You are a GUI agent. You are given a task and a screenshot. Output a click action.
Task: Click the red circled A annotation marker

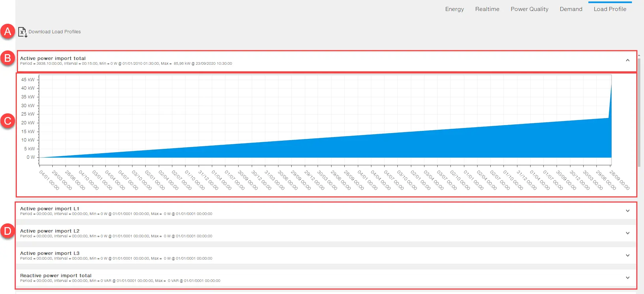[8, 31]
